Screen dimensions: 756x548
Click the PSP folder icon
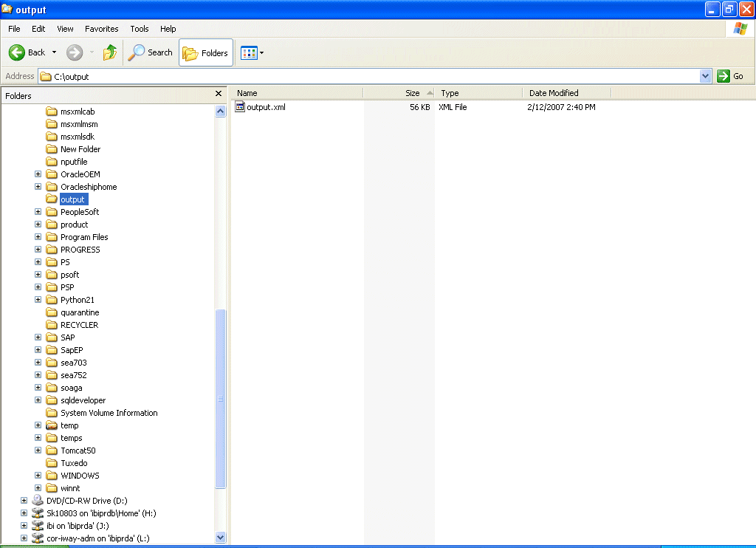[52, 287]
